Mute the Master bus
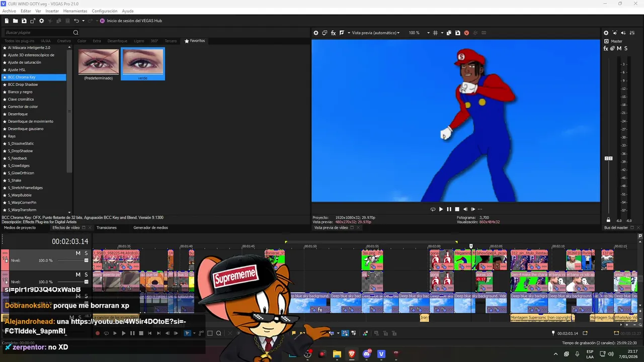Viewport: 644px width, 362px height. [x=619, y=49]
